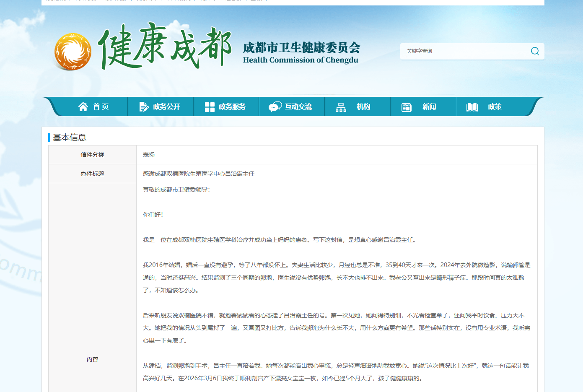The height and width of the screenshot is (392, 583).
Task: Click line 了，不知道该怎么办。
Action: coord(171,290)
